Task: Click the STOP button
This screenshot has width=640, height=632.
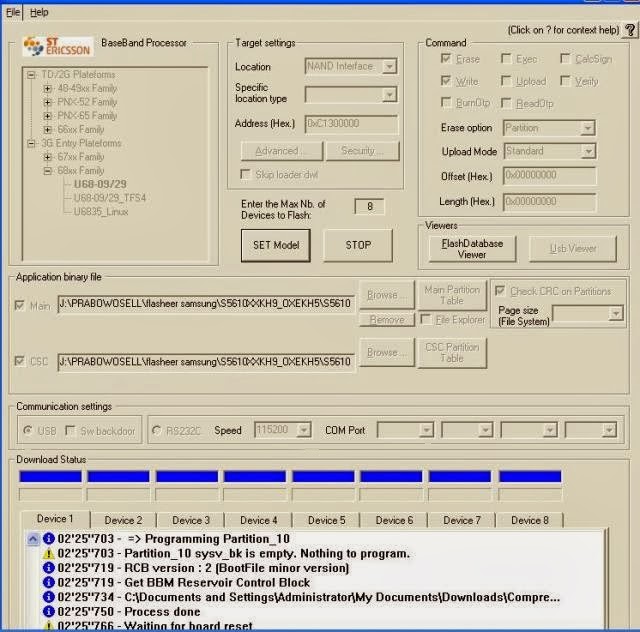Action: click(x=358, y=245)
